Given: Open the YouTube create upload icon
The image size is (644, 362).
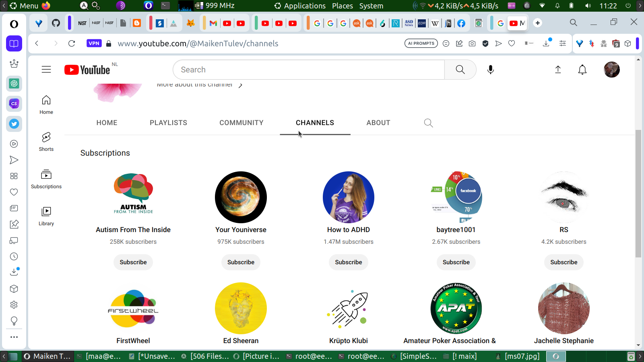Looking at the screenshot, I should click(x=558, y=70).
